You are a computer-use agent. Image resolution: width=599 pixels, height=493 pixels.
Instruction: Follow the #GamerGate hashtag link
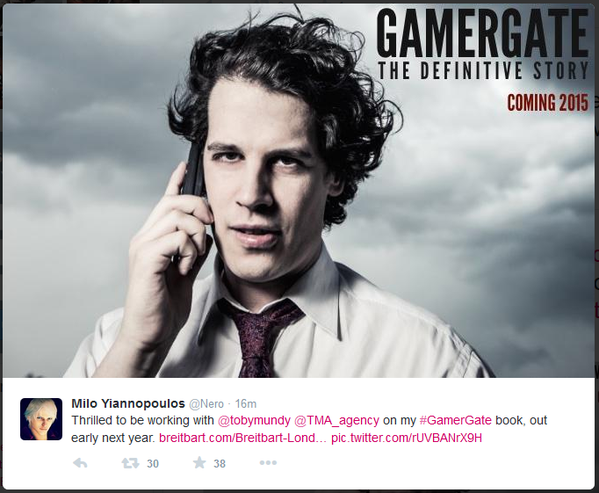[455, 420]
